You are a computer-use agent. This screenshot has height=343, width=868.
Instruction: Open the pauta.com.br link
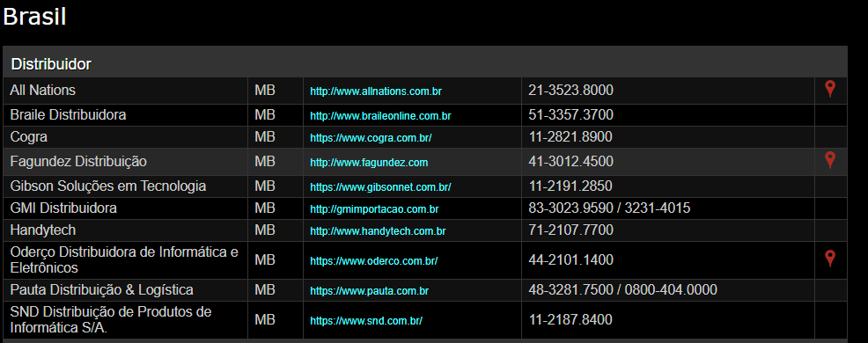(369, 291)
